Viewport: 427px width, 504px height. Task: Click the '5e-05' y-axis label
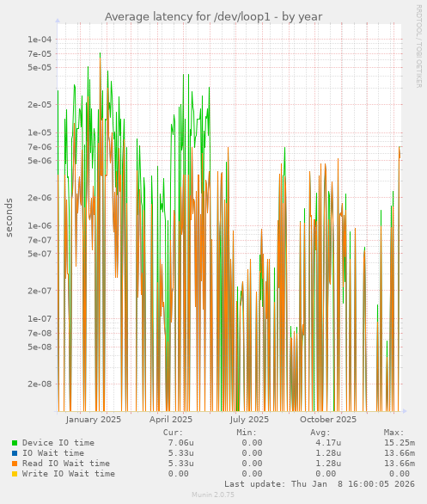(40, 67)
